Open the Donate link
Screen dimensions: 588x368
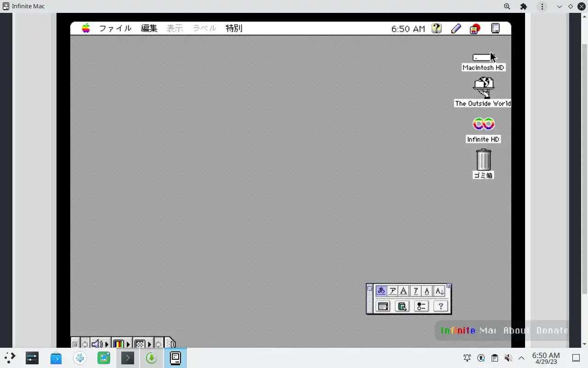click(x=552, y=330)
